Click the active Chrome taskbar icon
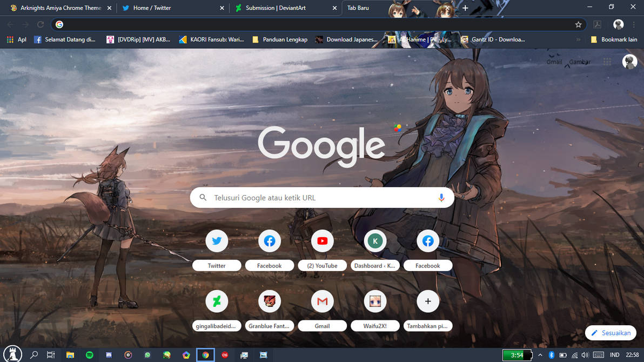Image resolution: width=644 pixels, height=362 pixels. click(205, 355)
